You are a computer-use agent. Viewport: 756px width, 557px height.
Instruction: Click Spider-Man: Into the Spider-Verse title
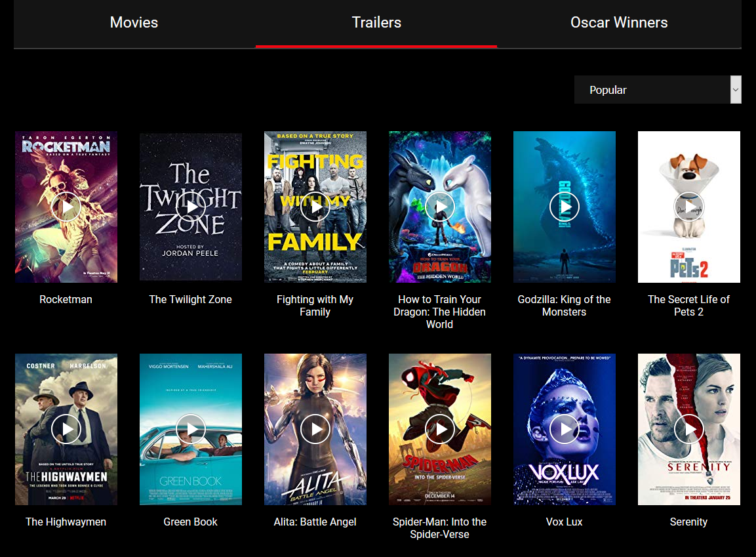(x=440, y=528)
